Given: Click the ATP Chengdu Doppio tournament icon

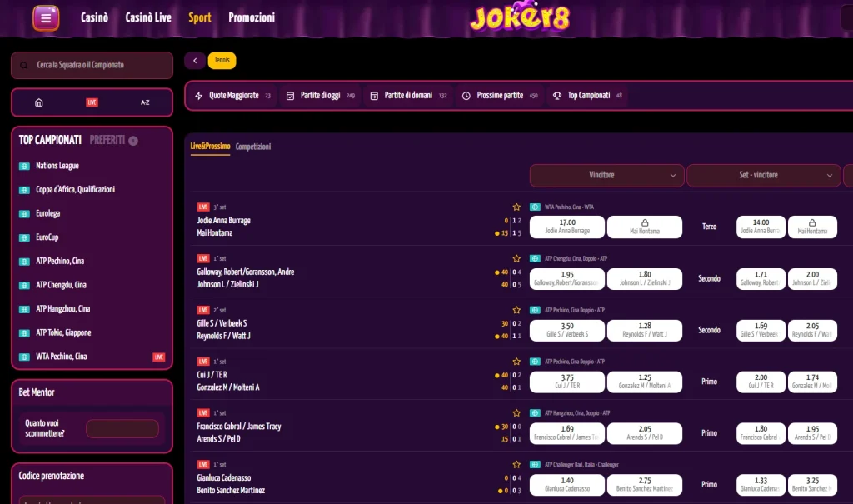Looking at the screenshot, I should click(535, 258).
